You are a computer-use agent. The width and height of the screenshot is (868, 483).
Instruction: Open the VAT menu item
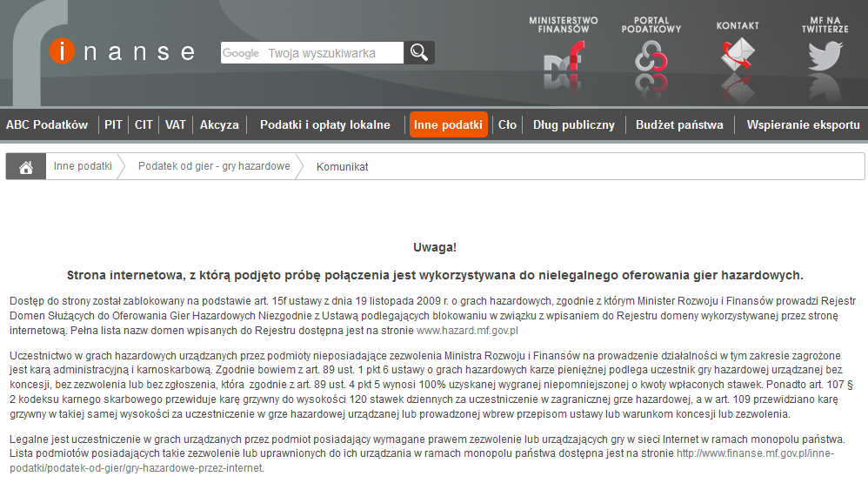point(176,124)
